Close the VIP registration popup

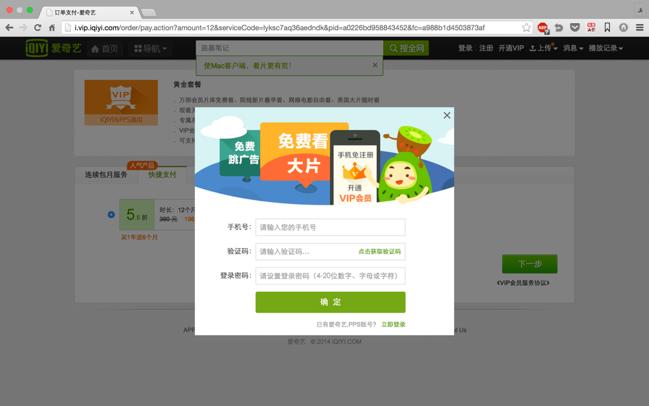coord(447,115)
